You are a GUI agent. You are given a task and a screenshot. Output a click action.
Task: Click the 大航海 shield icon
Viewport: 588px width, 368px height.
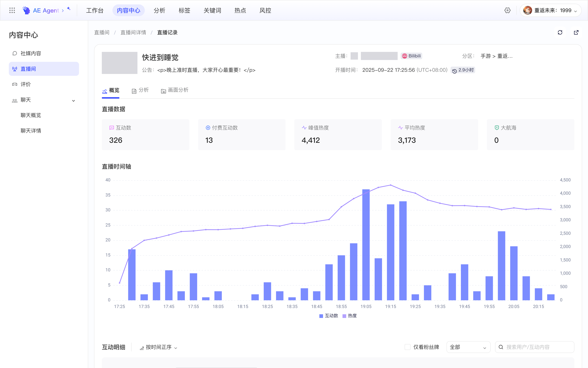pos(497,128)
